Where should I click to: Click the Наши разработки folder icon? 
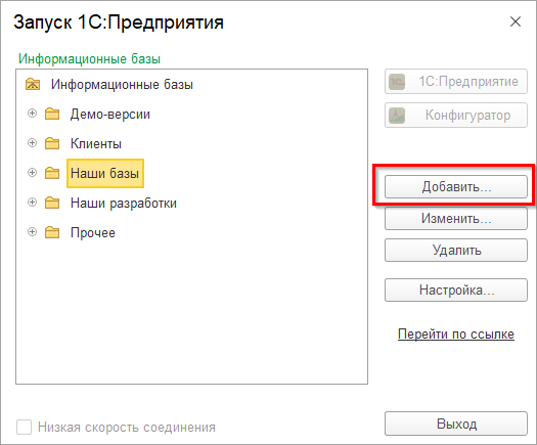[x=52, y=203]
